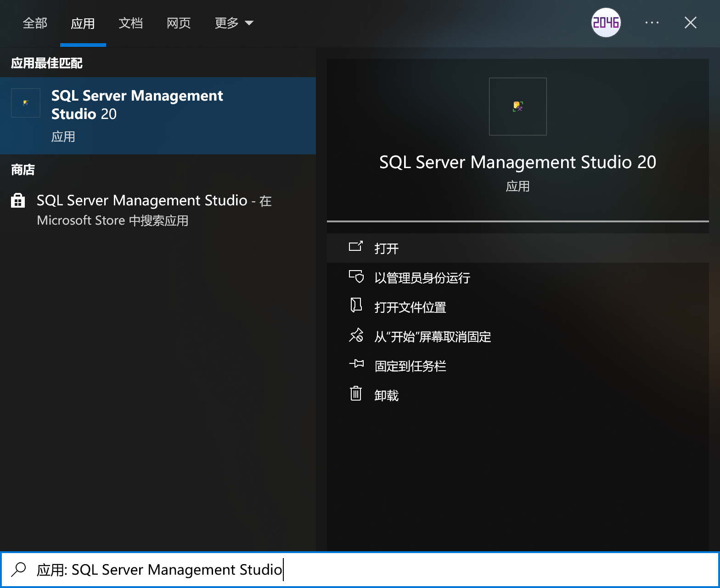Click the unpin icon for Start screen

[x=356, y=335]
